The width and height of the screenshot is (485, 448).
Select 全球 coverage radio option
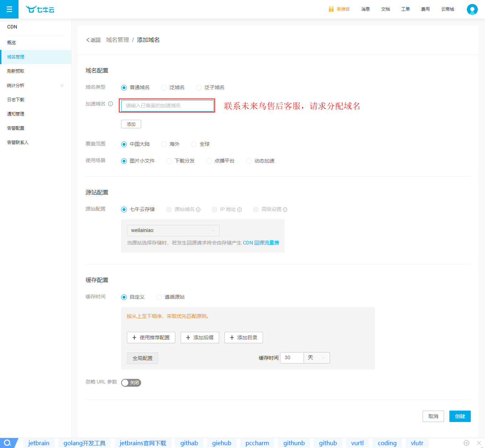(194, 144)
